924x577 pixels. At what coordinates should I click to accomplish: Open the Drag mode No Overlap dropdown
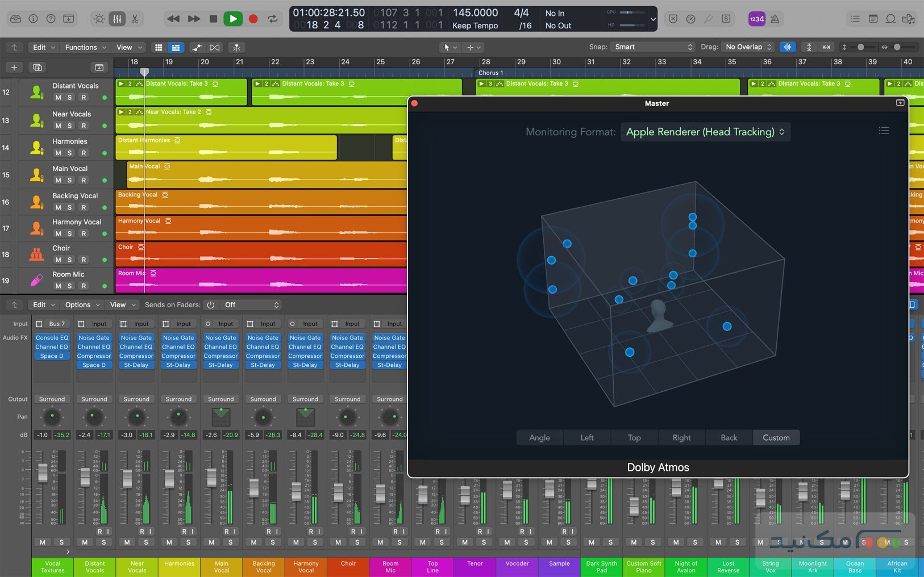[747, 47]
